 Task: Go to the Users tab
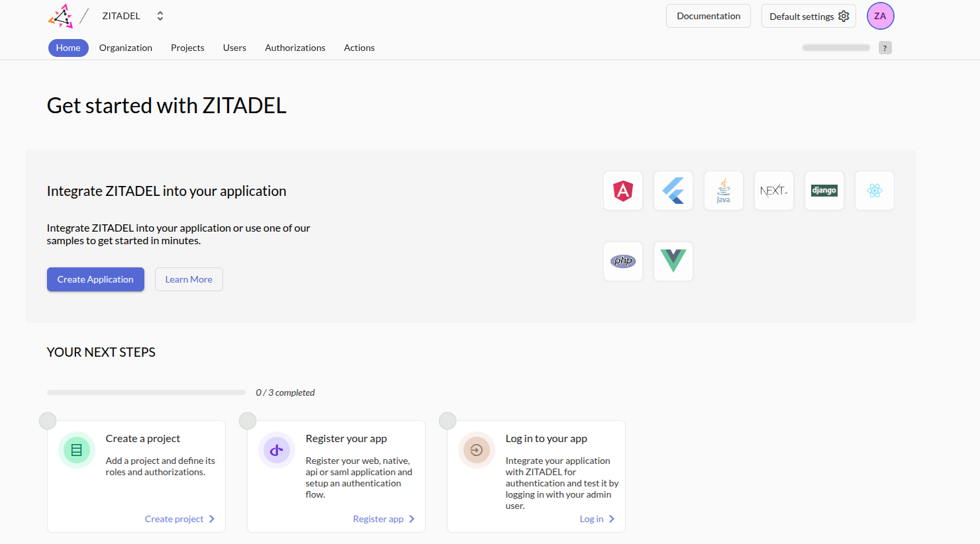click(x=234, y=48)
